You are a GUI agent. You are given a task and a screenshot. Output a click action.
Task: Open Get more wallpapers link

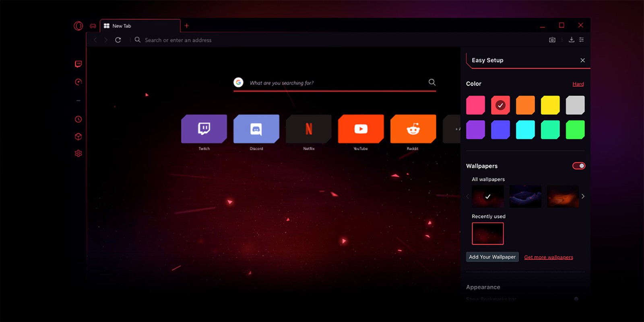coord(549,257)
